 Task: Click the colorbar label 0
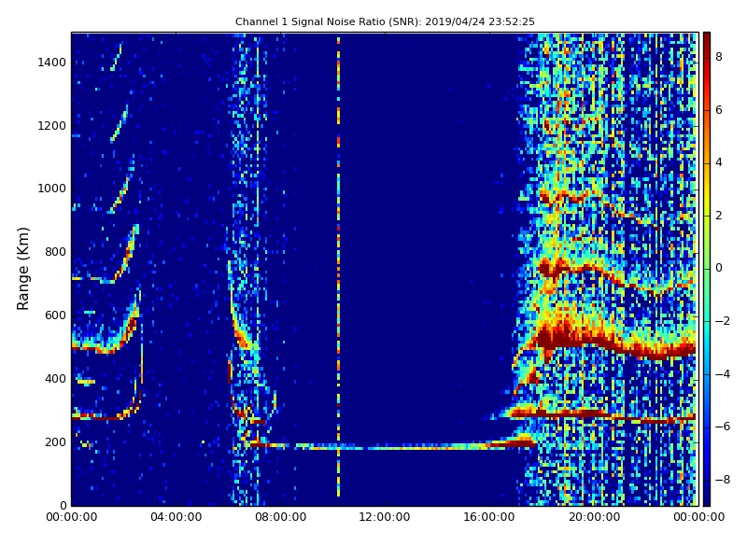pos(719,268)
